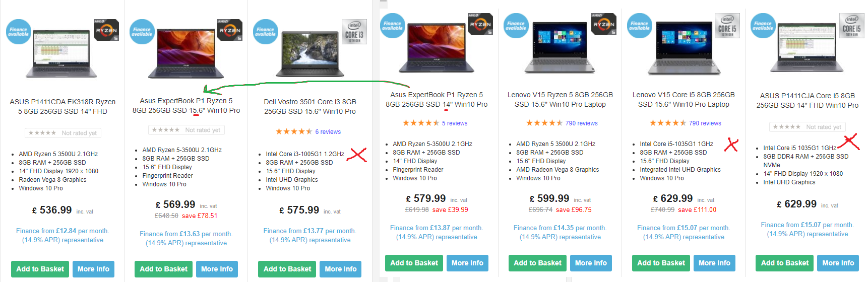Open ASUS P1411CDA EK318R Ryzen product title
The height and width of the screenshot is (282, 868).
(63, 107)
